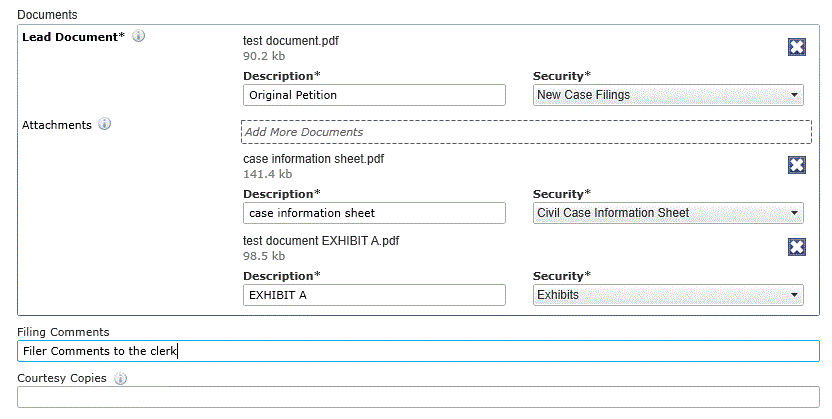Screen dimensions: 832x419
Task: Remove test document.pdf with its X icon
Action: point(796,47)
